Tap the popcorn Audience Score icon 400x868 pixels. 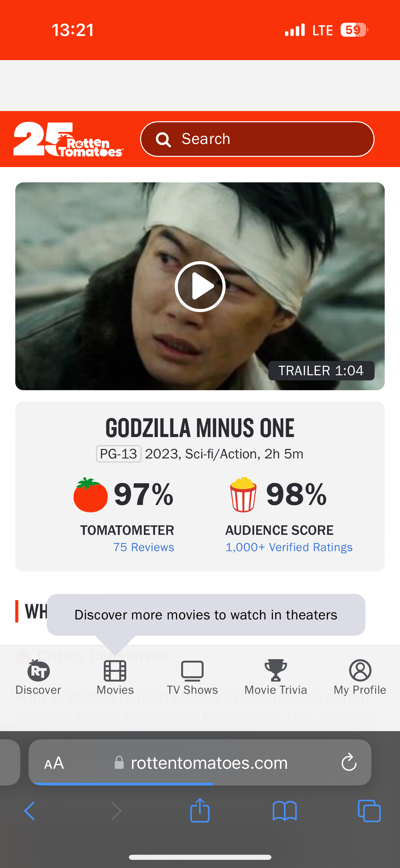coord(243,495)
